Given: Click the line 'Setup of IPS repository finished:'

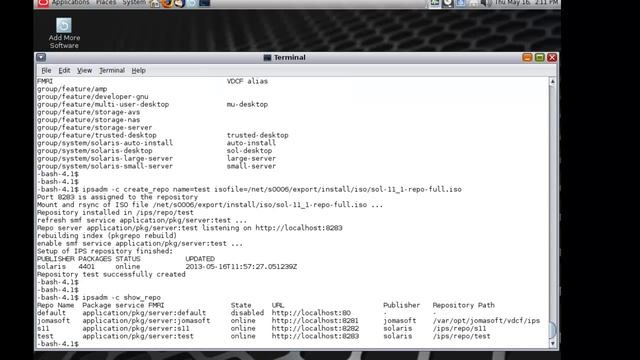Looking at the screenshot, I should [105, 251].
